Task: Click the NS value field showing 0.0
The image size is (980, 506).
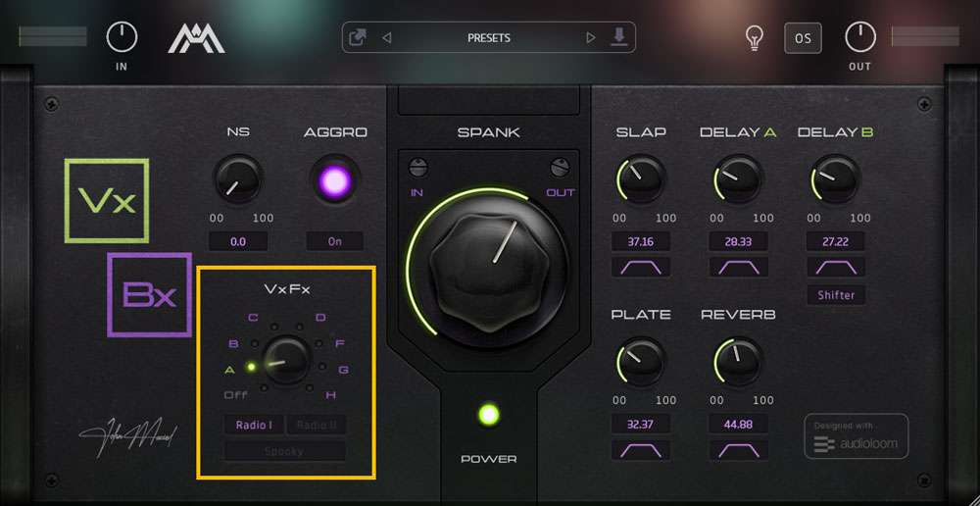Action: 238,241
